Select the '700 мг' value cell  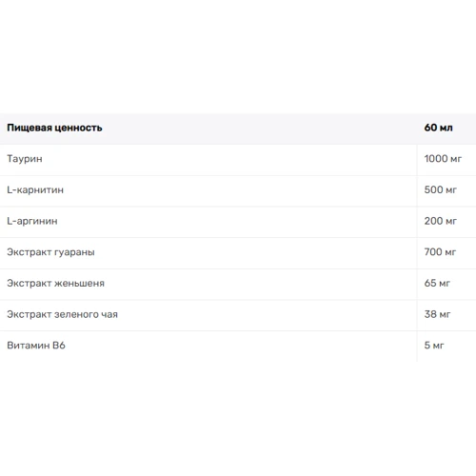pyautogui.click(x=440, y=252)
